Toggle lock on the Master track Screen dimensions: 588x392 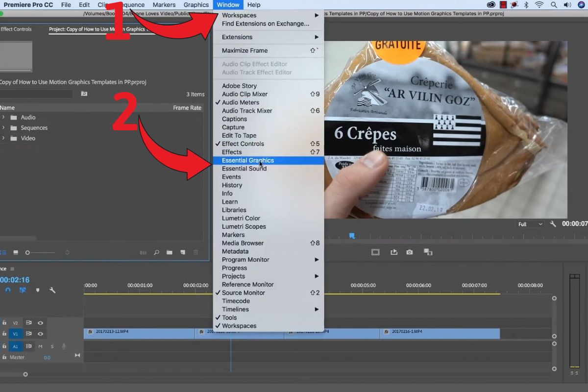click(4, 357)
